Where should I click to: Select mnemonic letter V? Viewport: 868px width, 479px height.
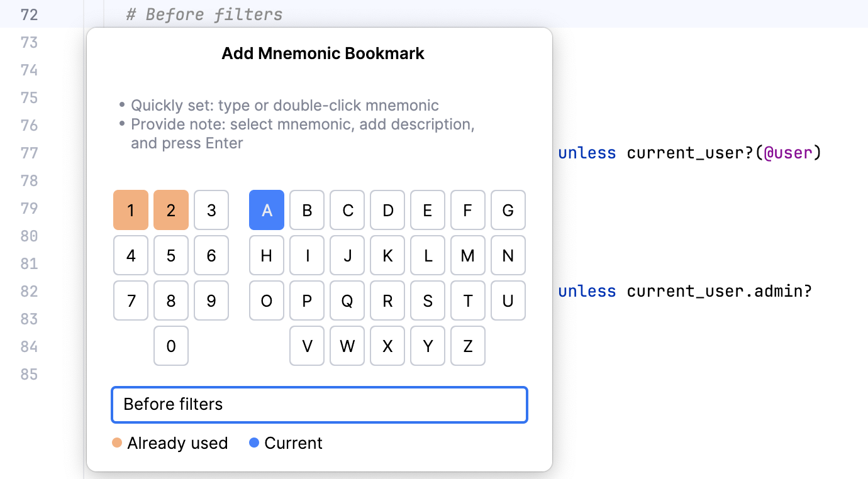tap(307, 346)
